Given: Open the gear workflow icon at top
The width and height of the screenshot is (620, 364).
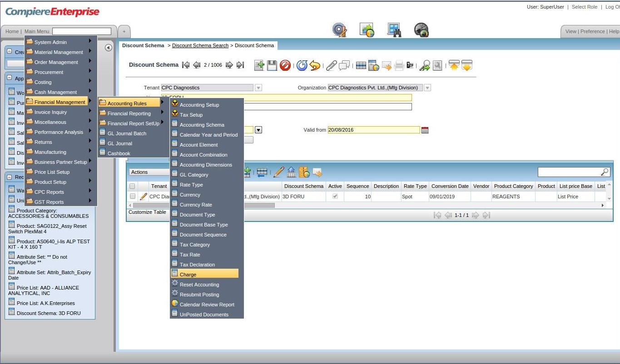Looking at the screenshot, I should point(339,30).
